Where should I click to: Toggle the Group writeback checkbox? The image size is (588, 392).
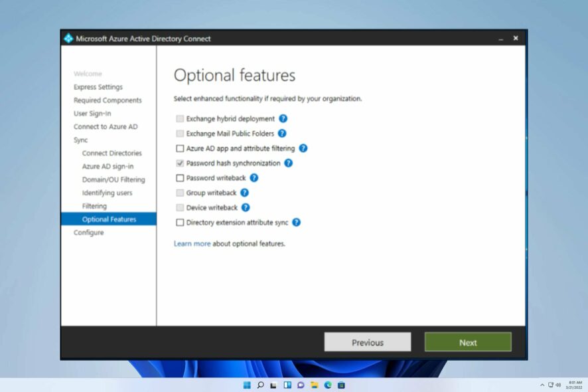click(180, 193)
